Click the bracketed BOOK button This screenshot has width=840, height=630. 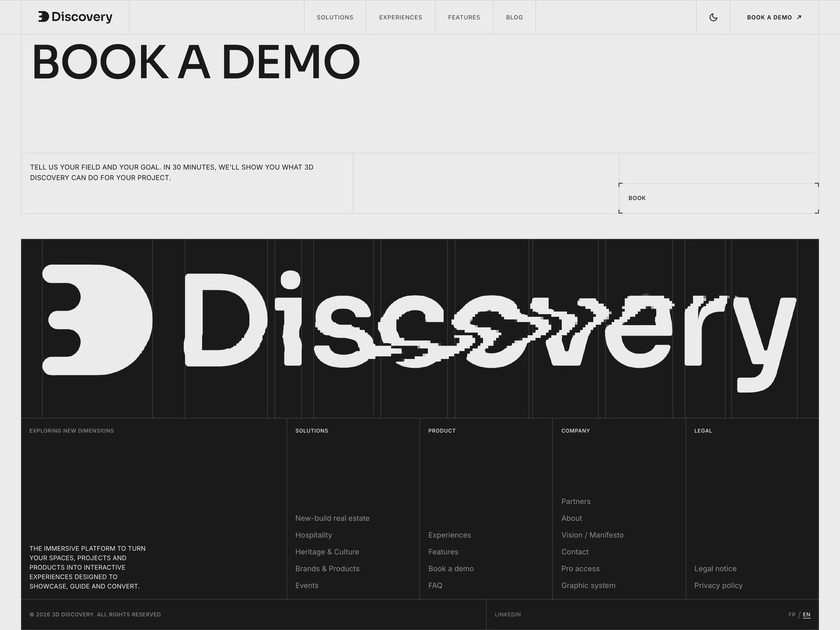tap(719, 198)
